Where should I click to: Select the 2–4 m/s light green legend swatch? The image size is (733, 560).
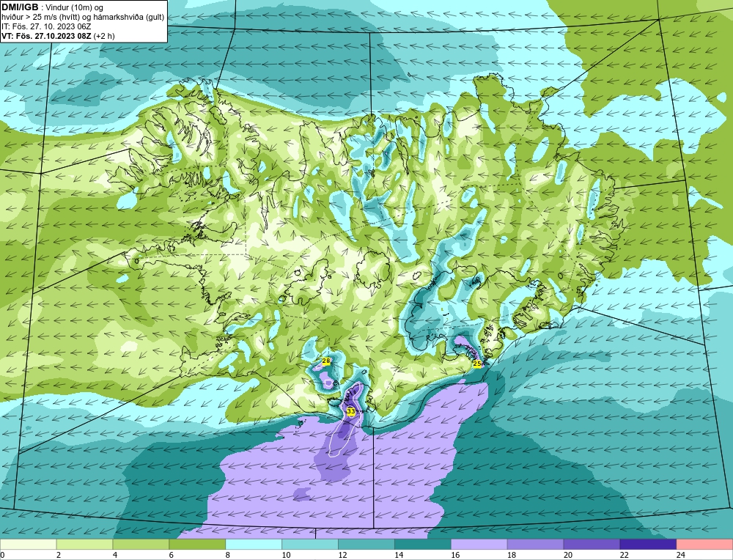84,545
